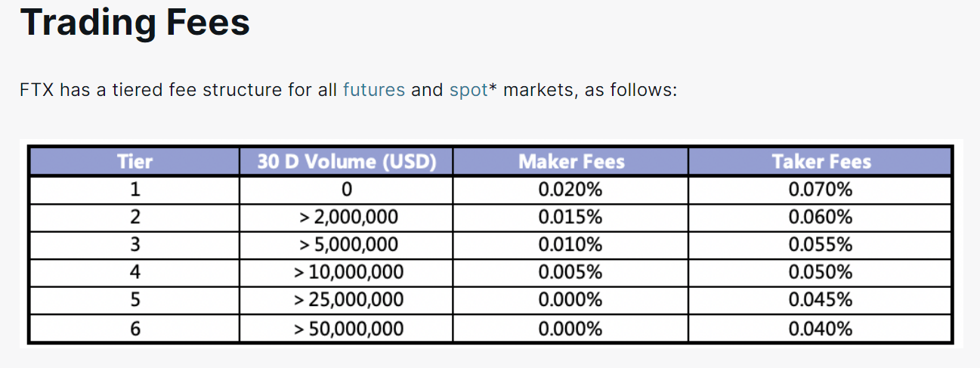The image size is (980, 368).
Task: Click the 0.040% taker fee cell
Action: 821,329
